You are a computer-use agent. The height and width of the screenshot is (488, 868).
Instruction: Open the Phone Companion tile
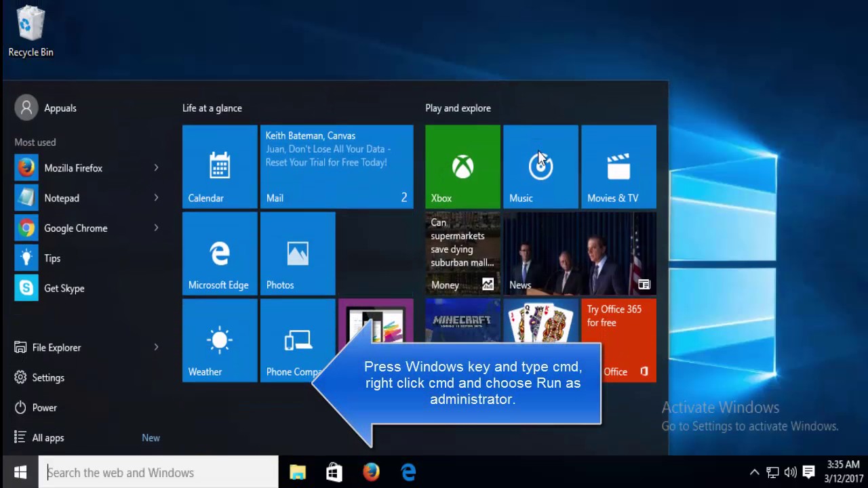click(298, 340)
